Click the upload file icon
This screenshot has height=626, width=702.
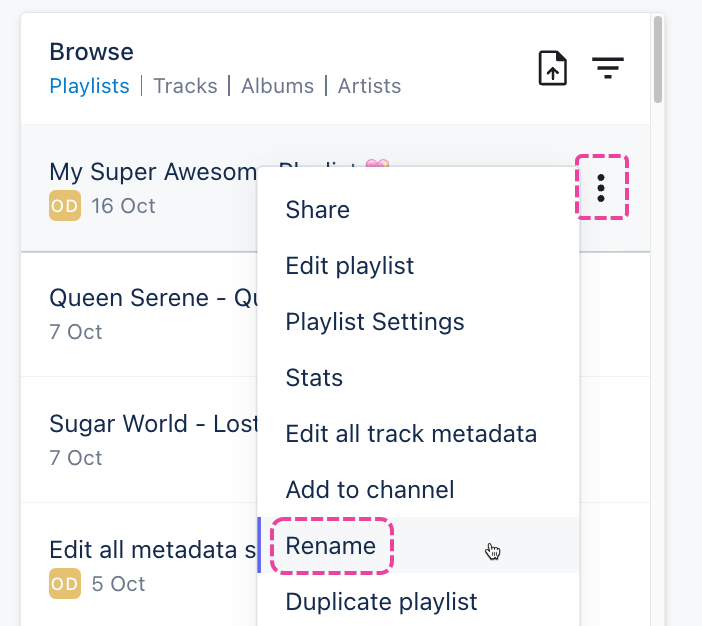pos(553,68)
